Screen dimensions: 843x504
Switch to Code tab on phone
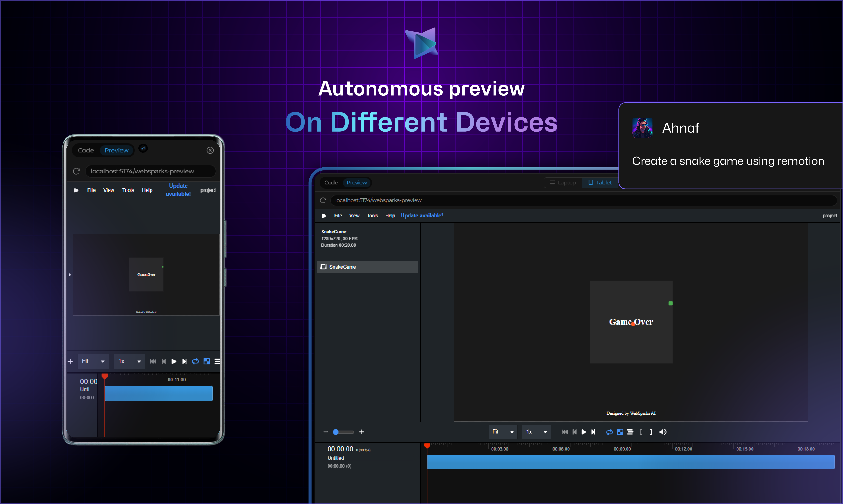[x=86, y=150]
